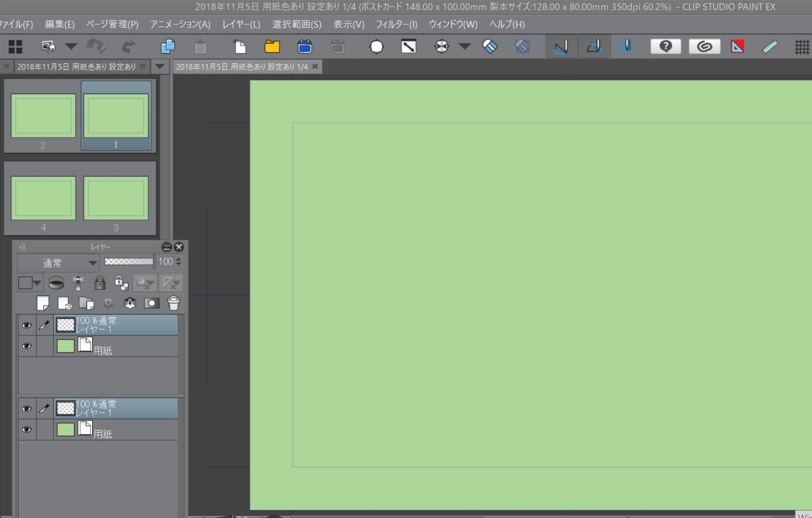The width and height of the screenshot is (812, 518).
Task: Delete layer with the trash can icon
Action: pos(173,303)
